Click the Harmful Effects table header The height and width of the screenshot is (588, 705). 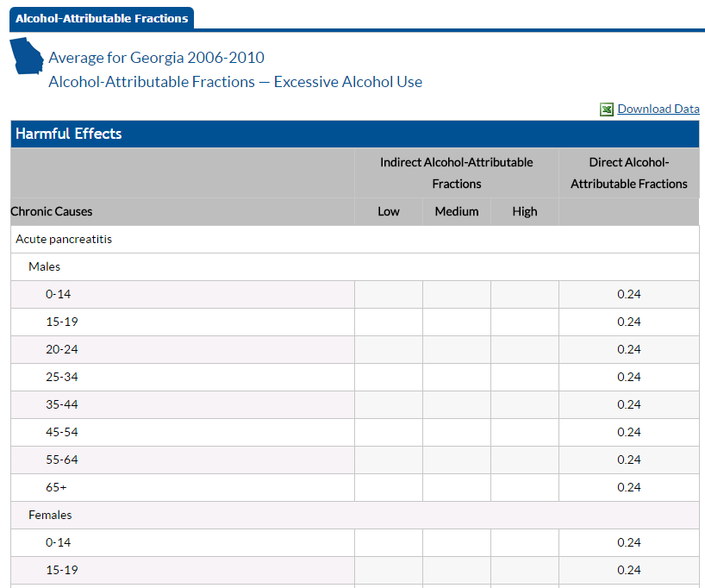pos(355,134)
